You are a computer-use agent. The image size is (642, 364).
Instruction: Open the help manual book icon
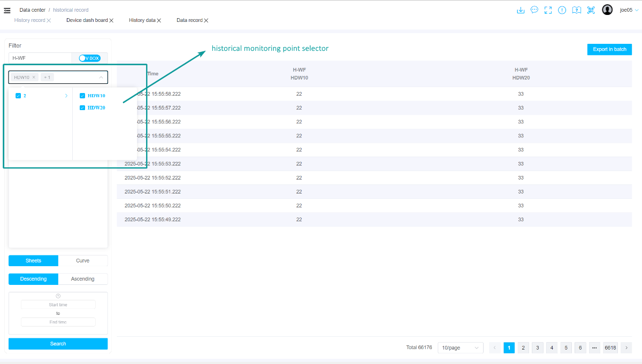576,10
